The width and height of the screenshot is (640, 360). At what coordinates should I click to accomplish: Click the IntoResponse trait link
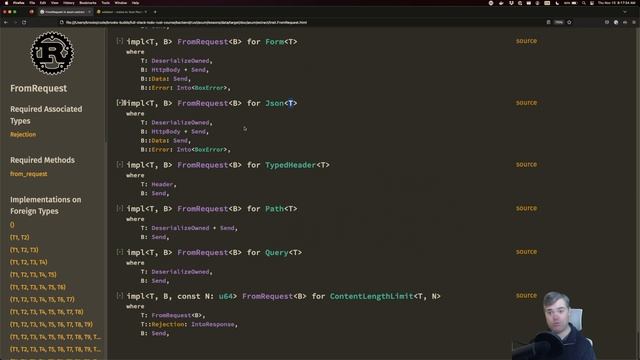(x=213, y=324)
